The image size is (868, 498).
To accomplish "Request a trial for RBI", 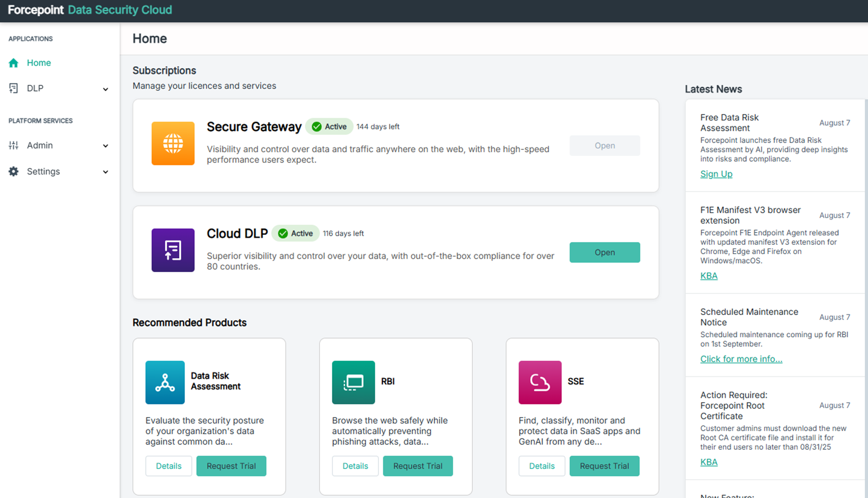I will 417,466.
